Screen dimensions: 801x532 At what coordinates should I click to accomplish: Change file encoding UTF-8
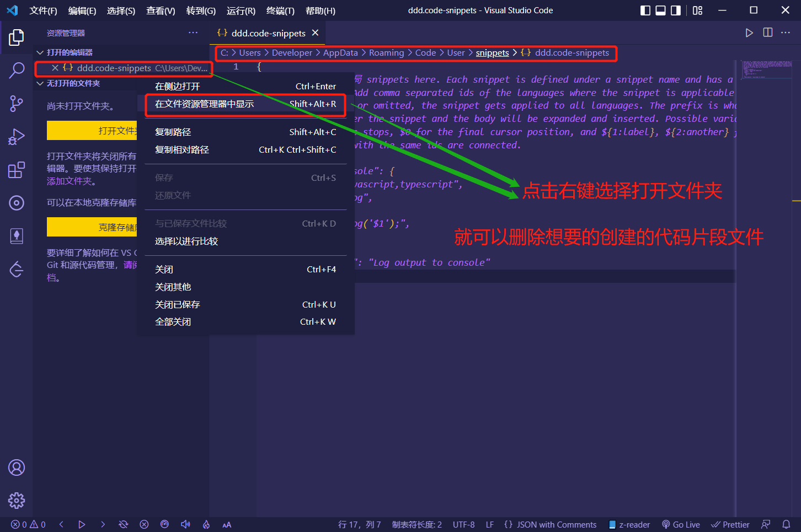pos(463,525)
